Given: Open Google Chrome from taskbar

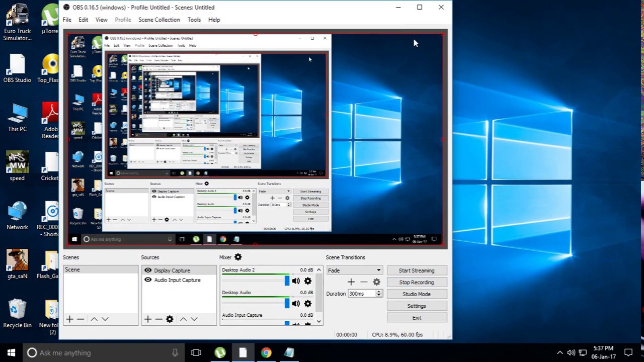Looking at the screenshot, I should point(266,352).
